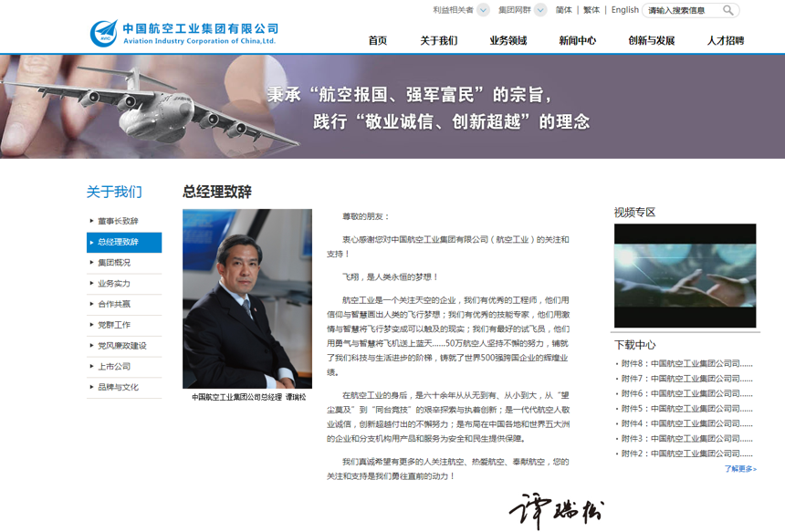Expand the 利益相关者 dropdown arrow
785x532 pixels.
pyautogui.click(x=483, y=10)
